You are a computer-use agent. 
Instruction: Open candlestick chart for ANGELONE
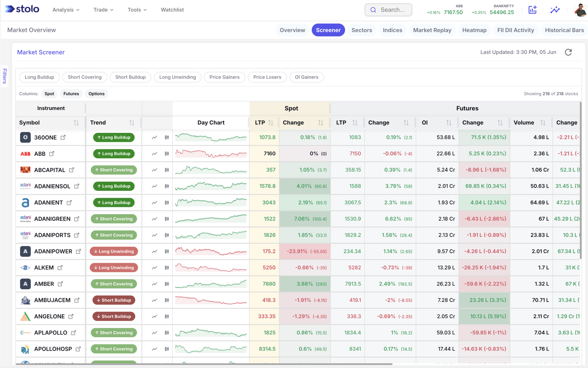coord(167,316)
